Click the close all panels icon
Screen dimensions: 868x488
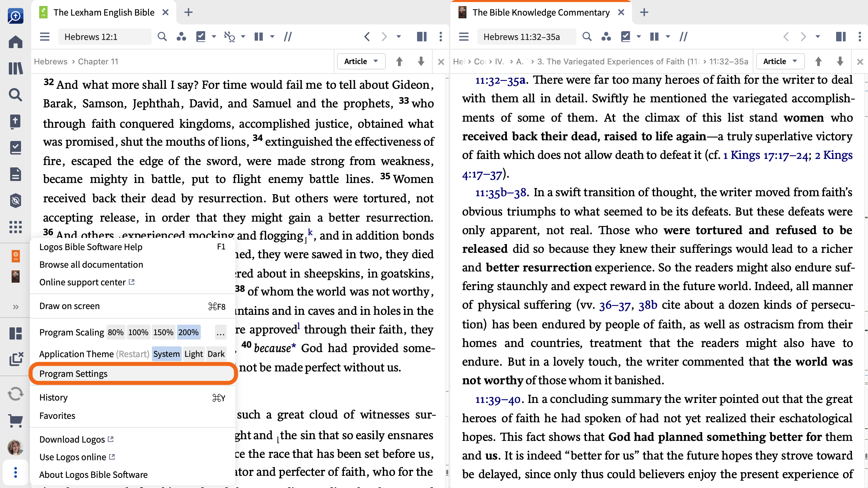coord(16,359)
